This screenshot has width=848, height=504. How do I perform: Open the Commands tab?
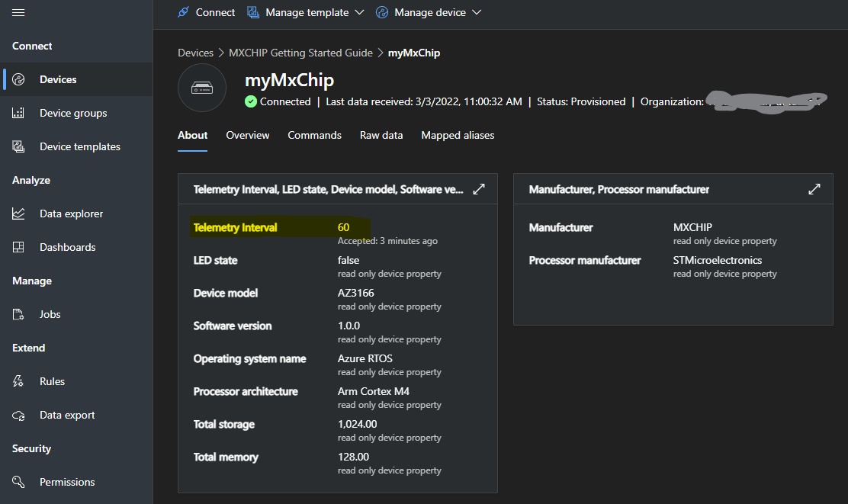click(314, 135)
